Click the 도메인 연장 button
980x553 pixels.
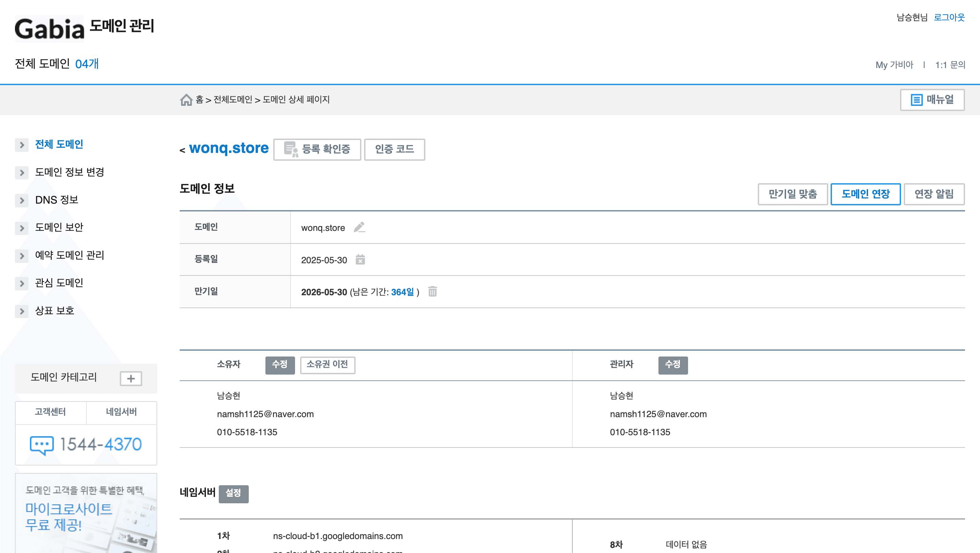865,194
